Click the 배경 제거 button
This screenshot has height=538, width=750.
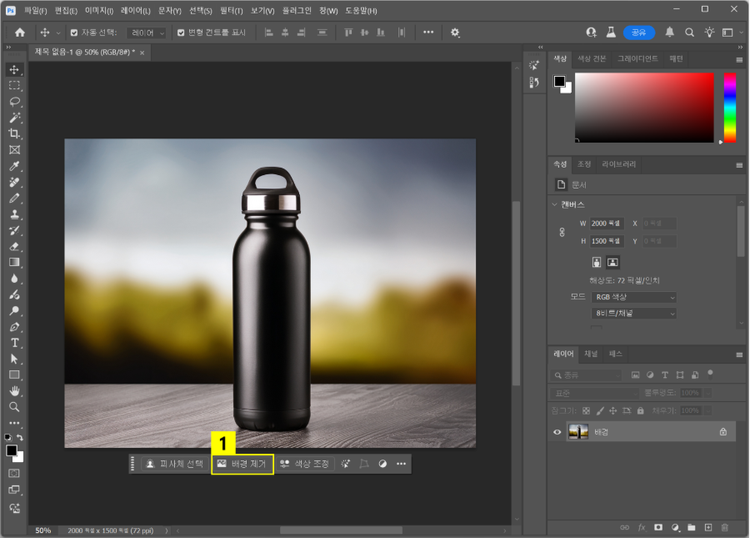point(242,464)
